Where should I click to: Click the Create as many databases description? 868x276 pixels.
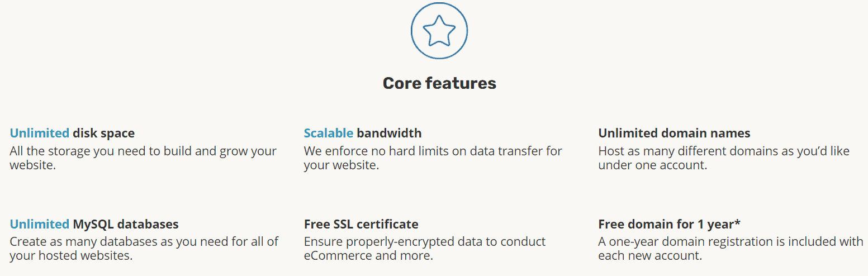[x=144, y=249]
